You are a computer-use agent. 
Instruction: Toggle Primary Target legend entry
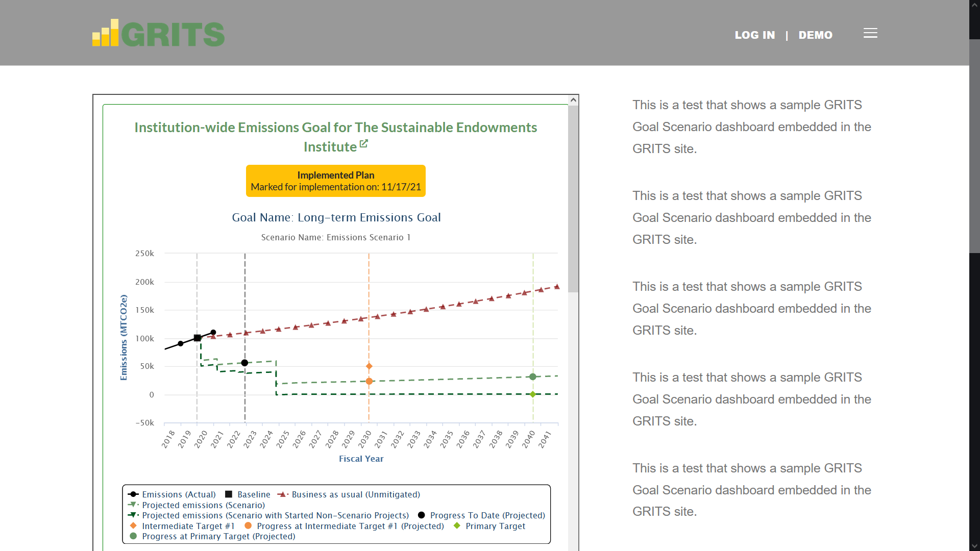click(489, 526)
